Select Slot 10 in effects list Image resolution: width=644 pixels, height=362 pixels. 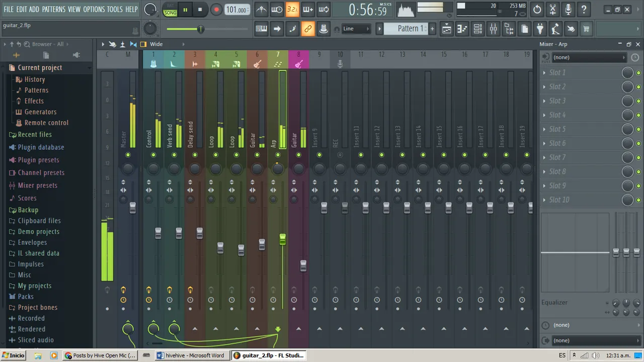[559, 200]
